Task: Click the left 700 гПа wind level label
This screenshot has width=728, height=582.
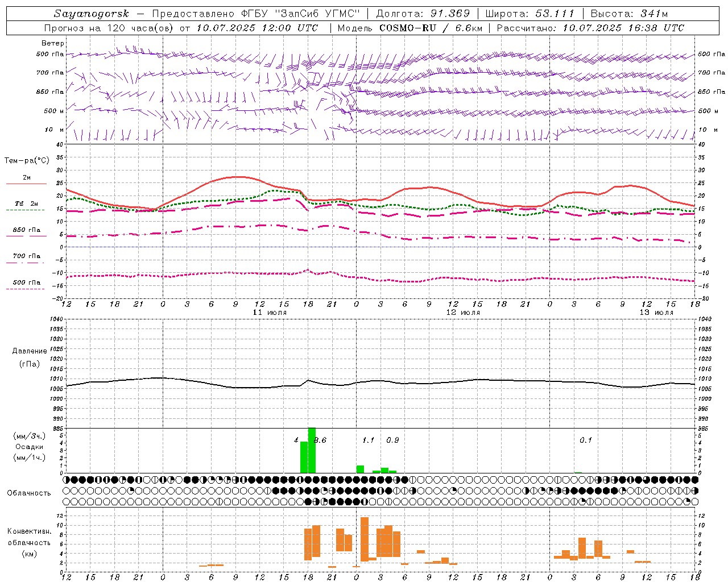Action: [50, 73]
